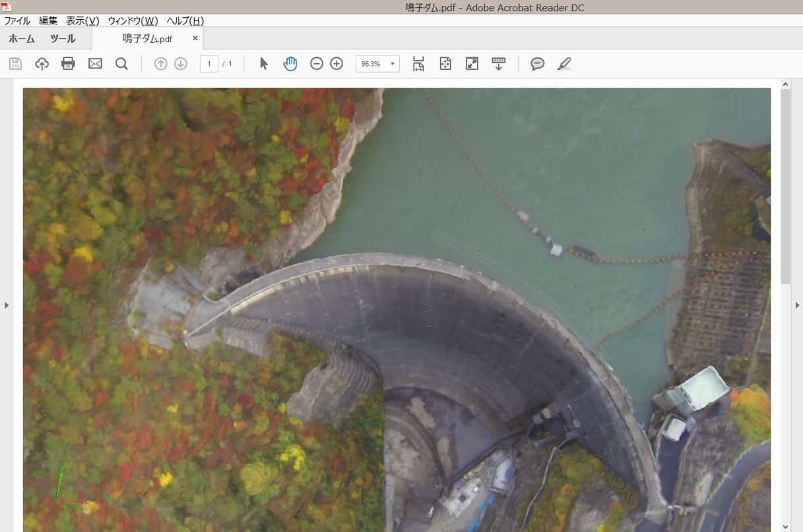803x532 pixels.
Task: Switch to the ホーム tab
Action: click(x=21, y=38)
